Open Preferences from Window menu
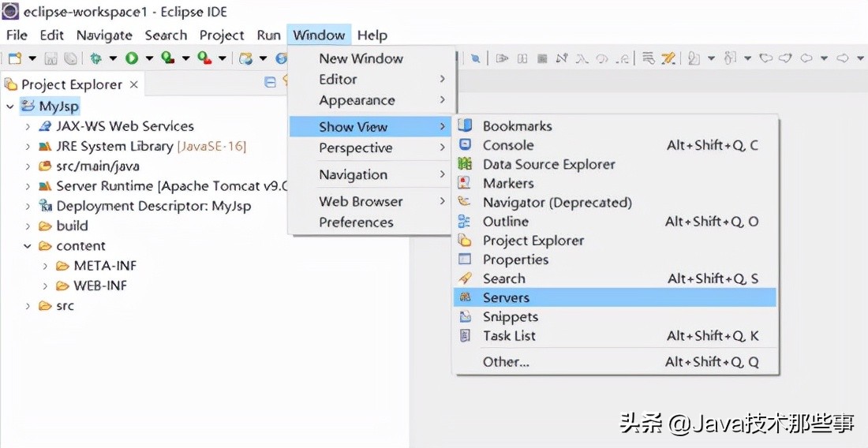Screen dimensions: 868x448 tap(370, 222)
